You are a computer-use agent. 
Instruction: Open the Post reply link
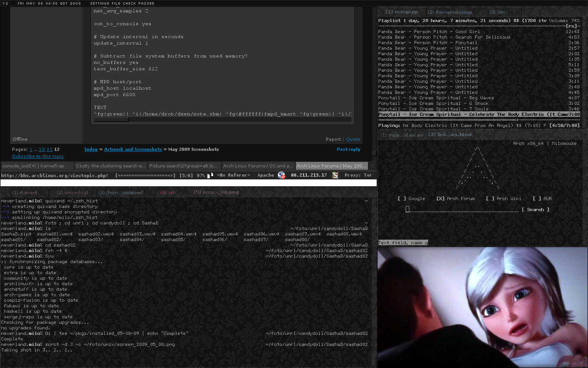pos(348,149)
